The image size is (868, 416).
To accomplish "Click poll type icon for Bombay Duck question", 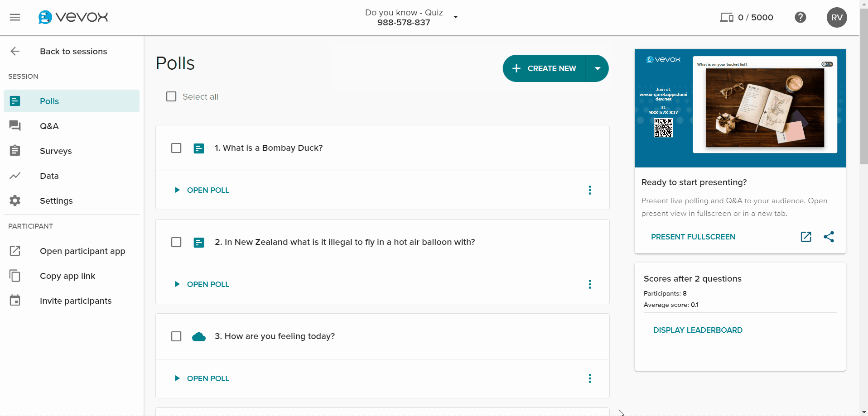I will (199, 148).
